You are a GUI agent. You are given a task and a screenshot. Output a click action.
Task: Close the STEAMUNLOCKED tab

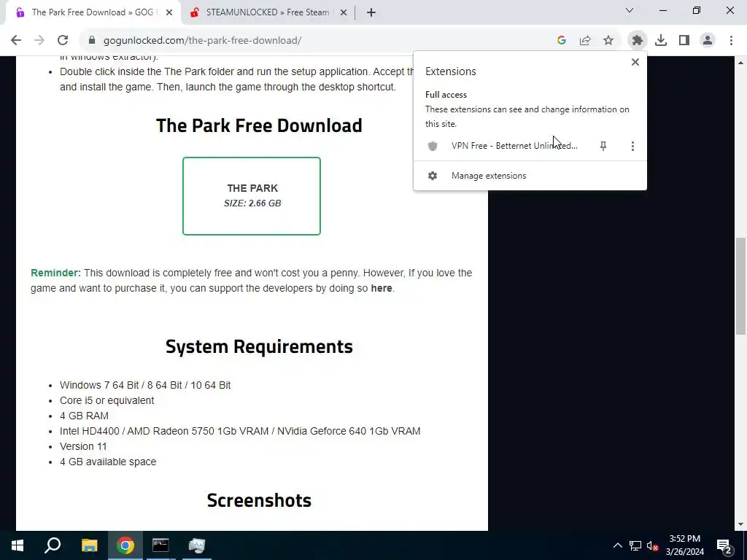[344, 13]
